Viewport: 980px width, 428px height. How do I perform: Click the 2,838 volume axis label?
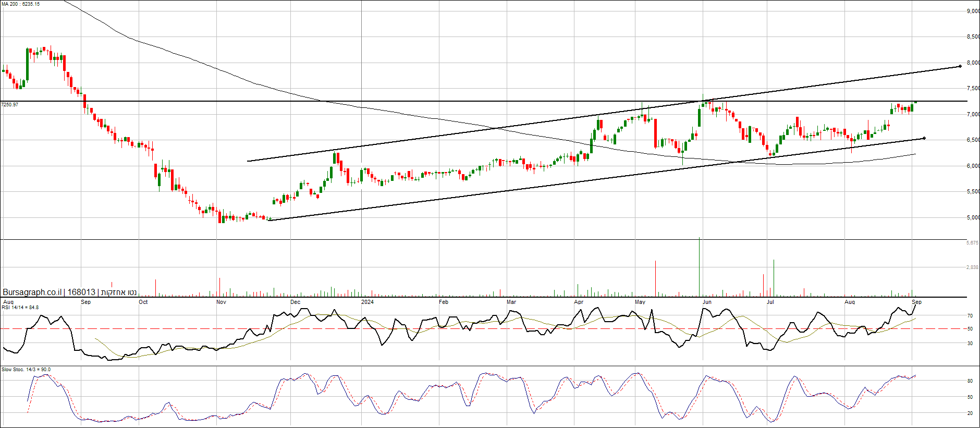pyautogui.click(x=973, y=267)
